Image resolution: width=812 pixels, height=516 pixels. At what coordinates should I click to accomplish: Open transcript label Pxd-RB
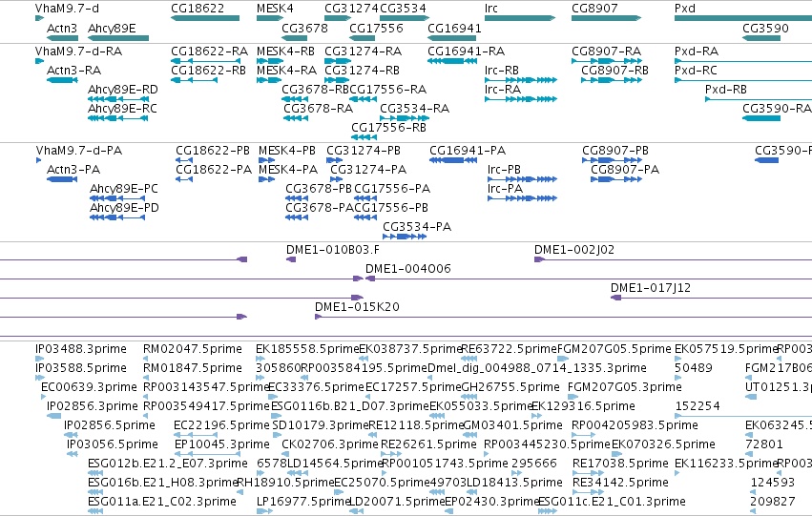click(726, 90)
